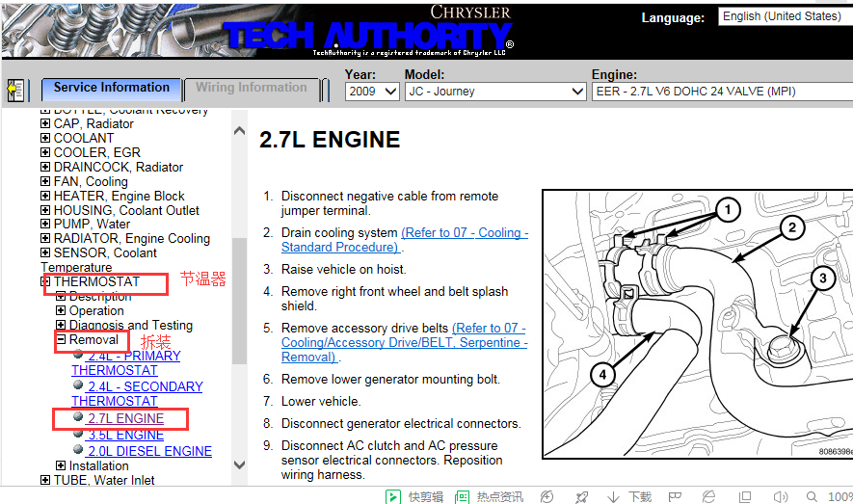Open the 2.7L ENGINE removal link

(125, 418)
